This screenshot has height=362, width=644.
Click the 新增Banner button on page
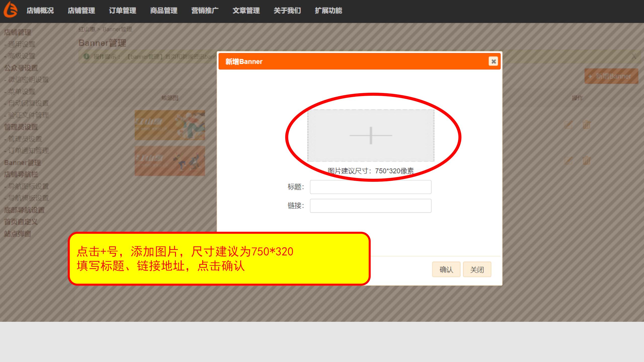[x=611, y=76]
